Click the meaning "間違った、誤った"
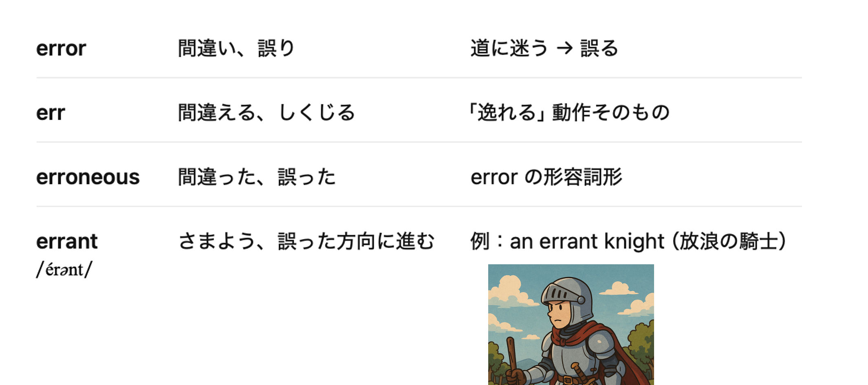The image size is (868, 385). click(x=257, y=177)
